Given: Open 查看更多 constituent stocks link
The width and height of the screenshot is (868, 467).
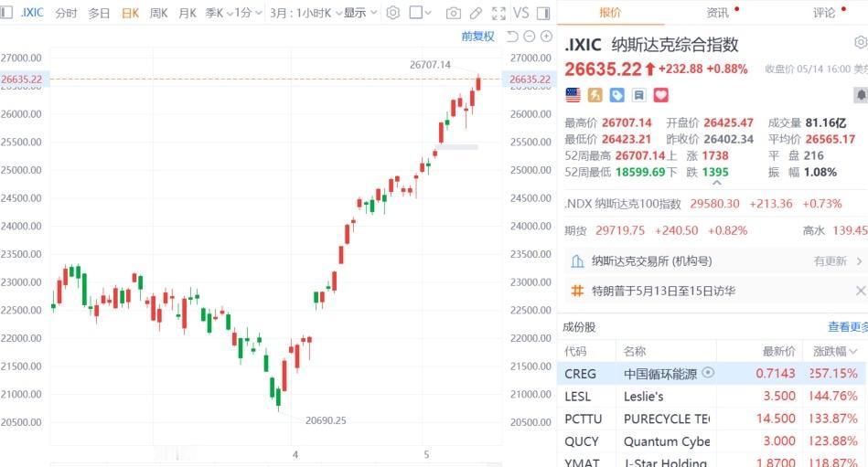Looking at the screenshot, I should 848,327.
